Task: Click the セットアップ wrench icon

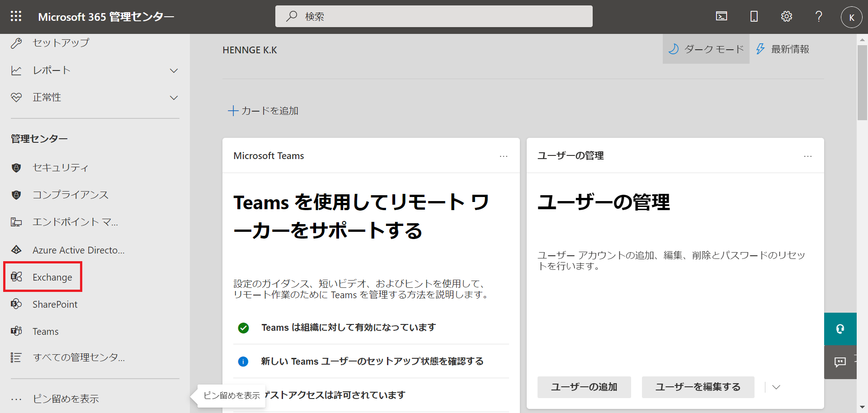Action: click(x=16, y=43)
